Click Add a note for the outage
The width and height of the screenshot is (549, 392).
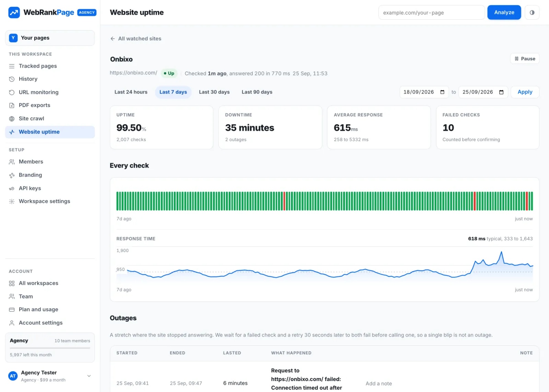tap(378, 383)
